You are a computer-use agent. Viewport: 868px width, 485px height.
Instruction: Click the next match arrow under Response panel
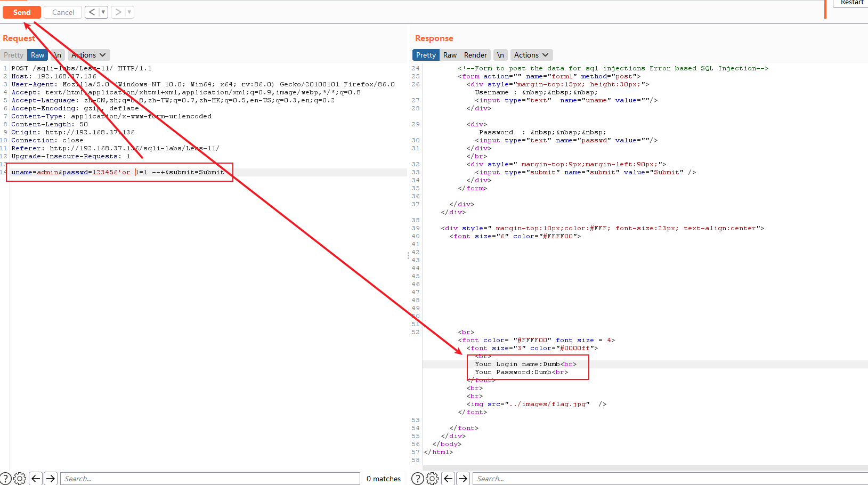point(463,478)
